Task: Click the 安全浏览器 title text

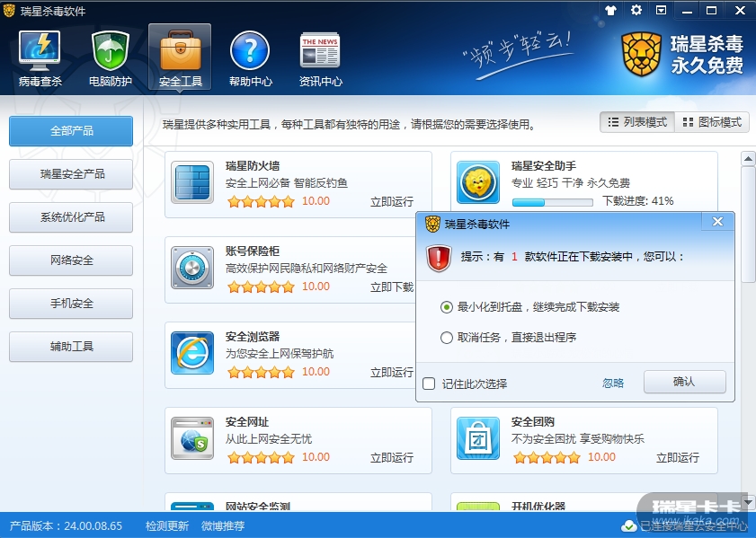Action: (253, 337)
